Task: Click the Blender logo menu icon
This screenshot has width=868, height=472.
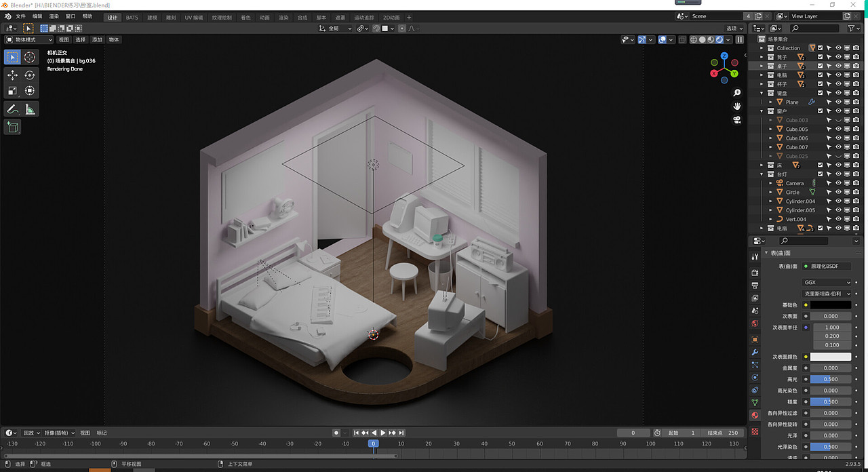Action: pyautogui.click(x=7, y=16)
